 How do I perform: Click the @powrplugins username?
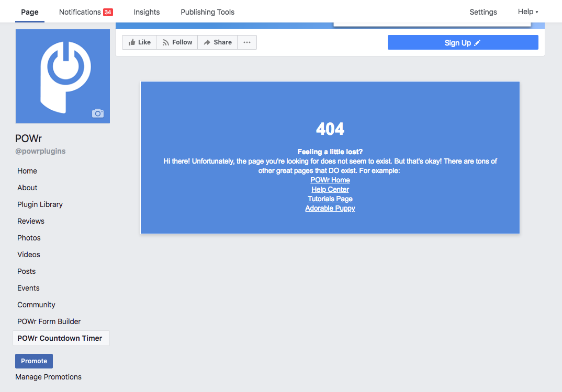(x=40, y=151)
